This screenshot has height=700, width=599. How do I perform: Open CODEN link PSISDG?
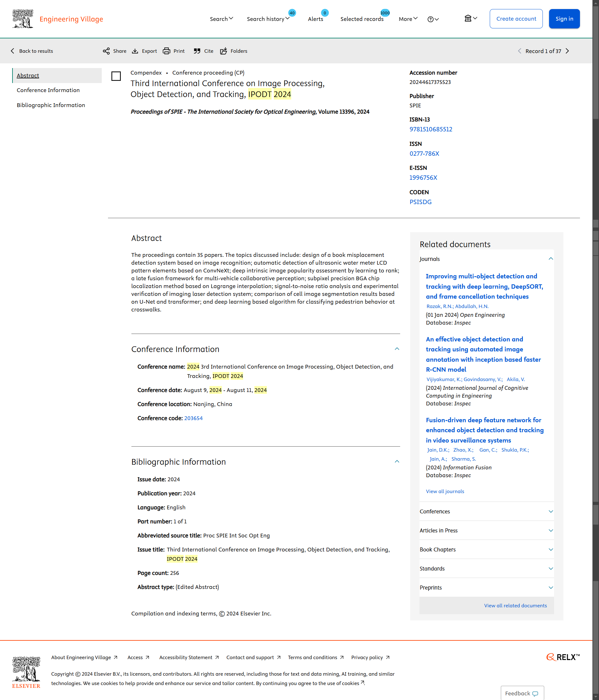[421, 202]
